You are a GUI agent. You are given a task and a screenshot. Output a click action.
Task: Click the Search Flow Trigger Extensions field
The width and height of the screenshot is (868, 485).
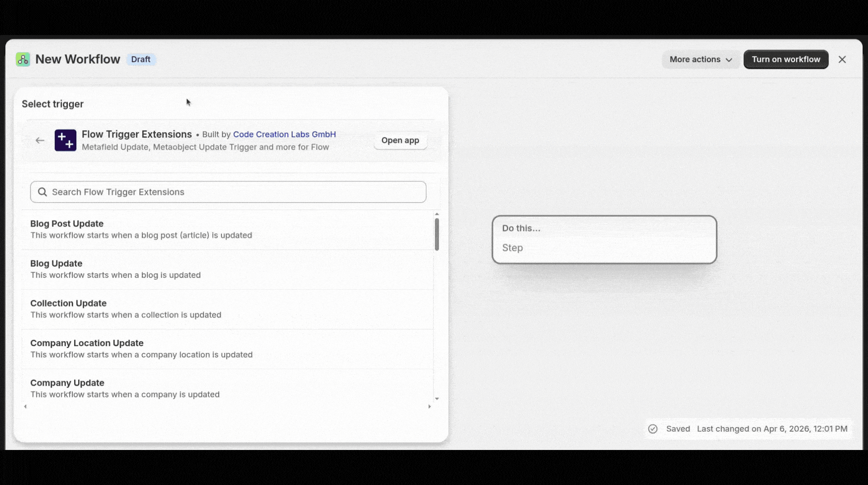(x=228, y=192)
